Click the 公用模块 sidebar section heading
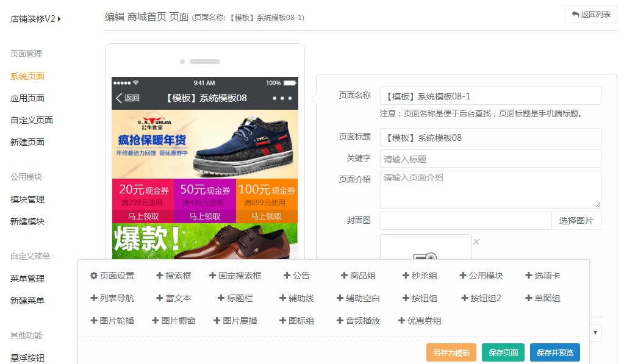This screenshot has width=624, height=364. (26, 177)
